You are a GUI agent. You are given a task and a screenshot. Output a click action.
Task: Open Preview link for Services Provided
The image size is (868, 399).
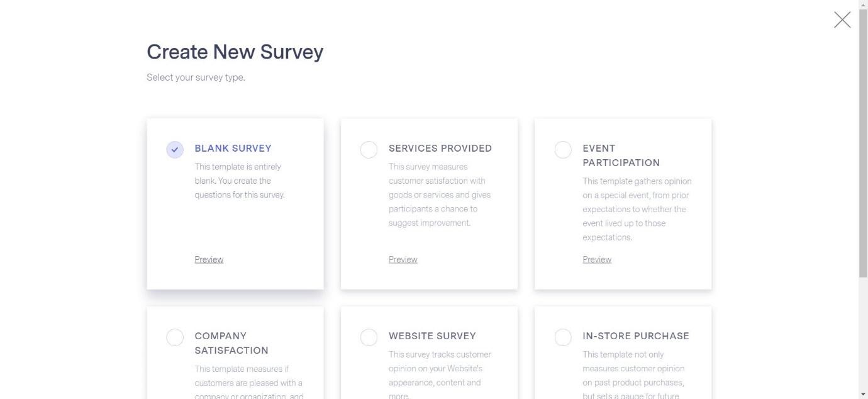pyautogui.click(x=403, y=259)
